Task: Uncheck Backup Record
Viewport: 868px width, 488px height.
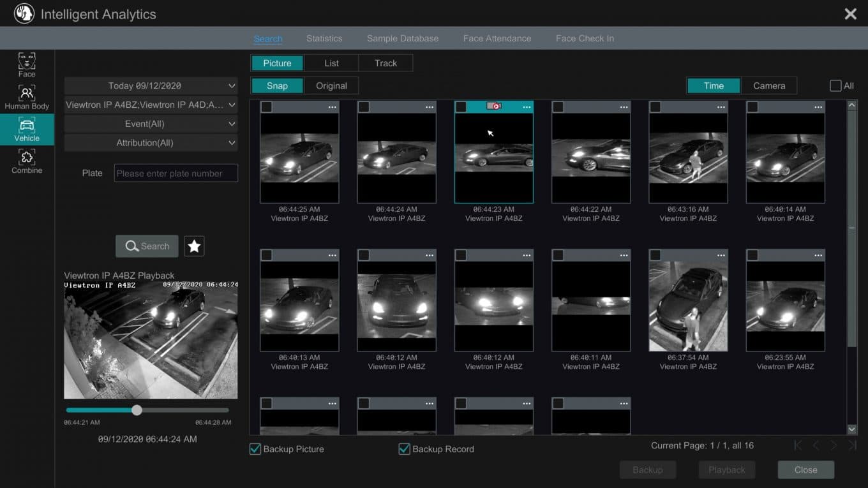Action: tap(403, 449)
